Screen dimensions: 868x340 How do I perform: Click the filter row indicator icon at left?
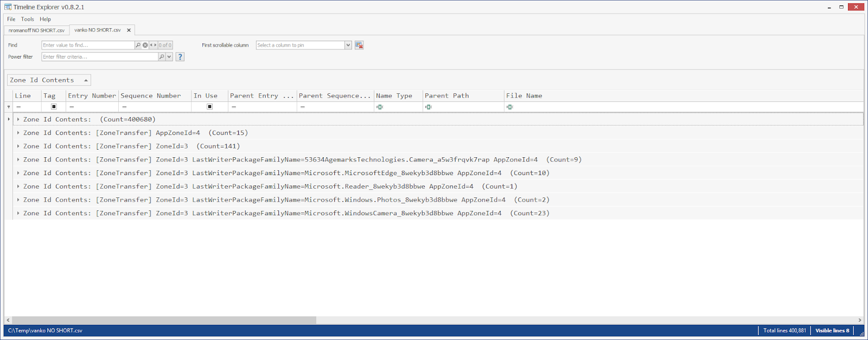(x=8, y=107)
